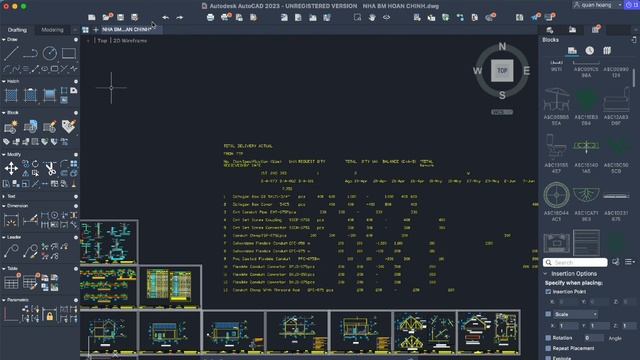The width and height of the screenshot is (640, 360).
Task: Click the W direction on the compass
Action: click(x=477, y=71)
